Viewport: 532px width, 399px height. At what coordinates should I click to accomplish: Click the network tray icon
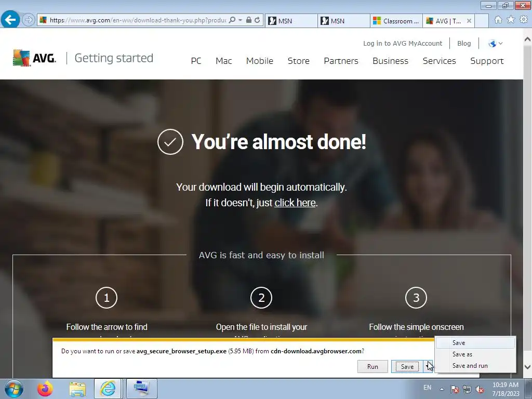(x=467, y=389)
